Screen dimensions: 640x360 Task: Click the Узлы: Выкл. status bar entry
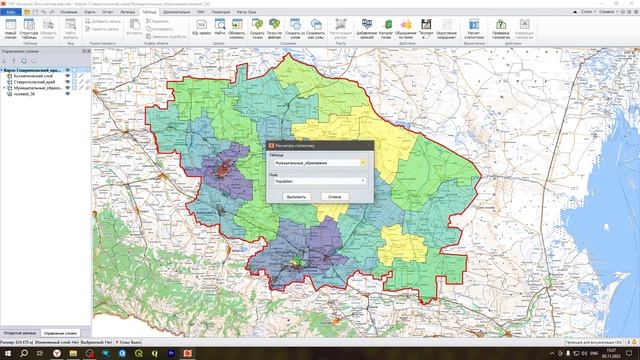coord(128,342)
